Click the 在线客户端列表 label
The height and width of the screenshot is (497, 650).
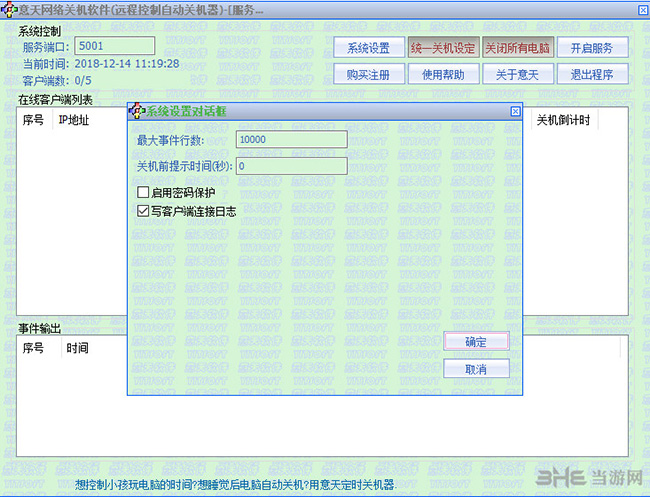click(55, 100)
